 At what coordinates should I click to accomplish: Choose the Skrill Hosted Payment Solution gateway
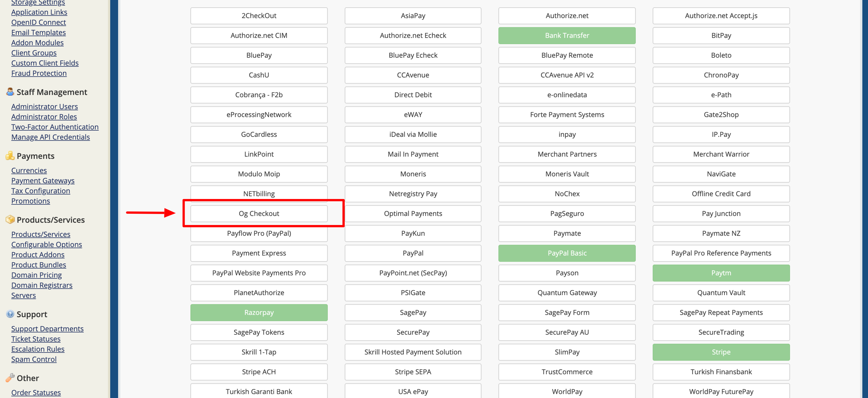[413, 352]
